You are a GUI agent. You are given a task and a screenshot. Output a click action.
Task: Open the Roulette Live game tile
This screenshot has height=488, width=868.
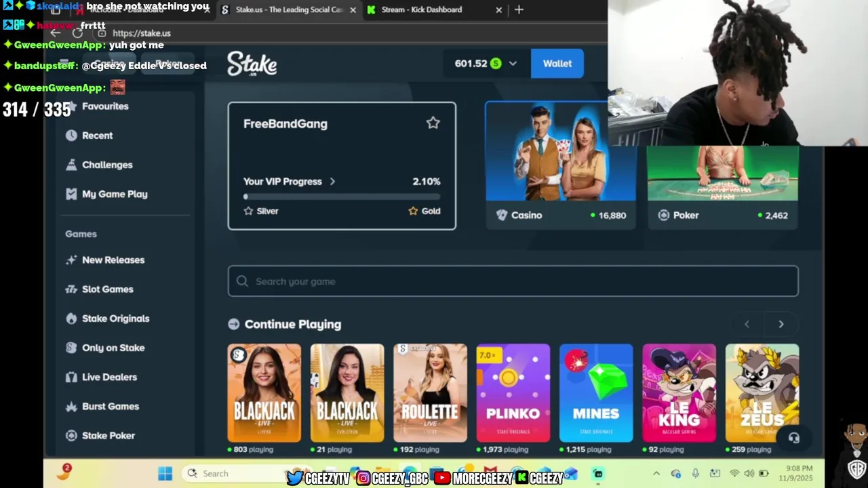tap(430, 393)
